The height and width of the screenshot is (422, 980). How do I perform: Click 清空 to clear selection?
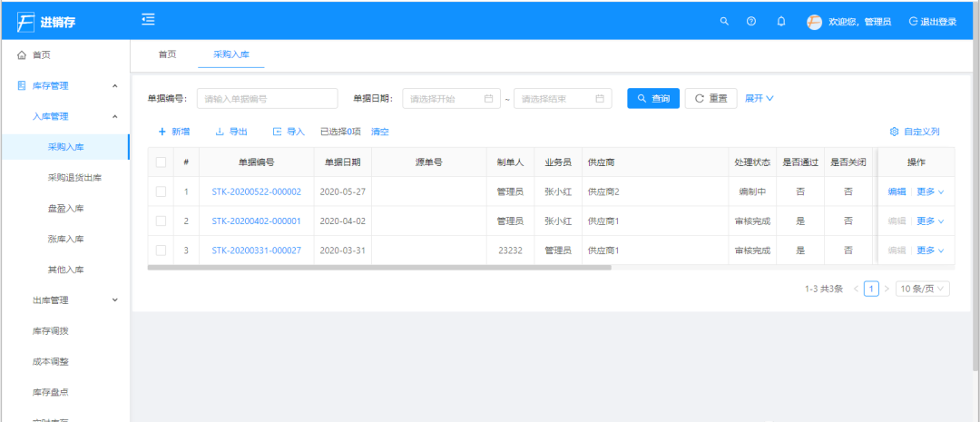pyautogui.click(x=380, y=132)
